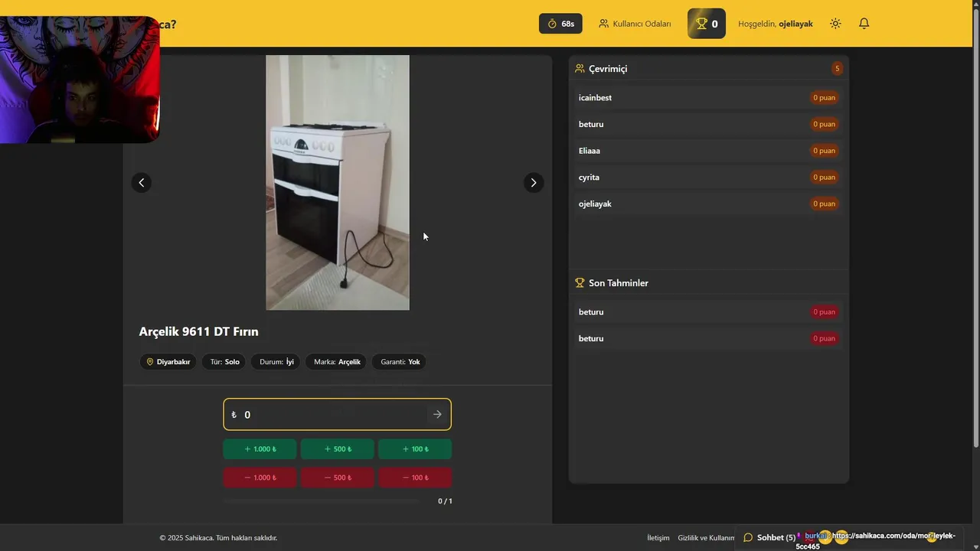
Task: Select beturu in the Çevrimiçi list
Action: [x=708, y=124]
